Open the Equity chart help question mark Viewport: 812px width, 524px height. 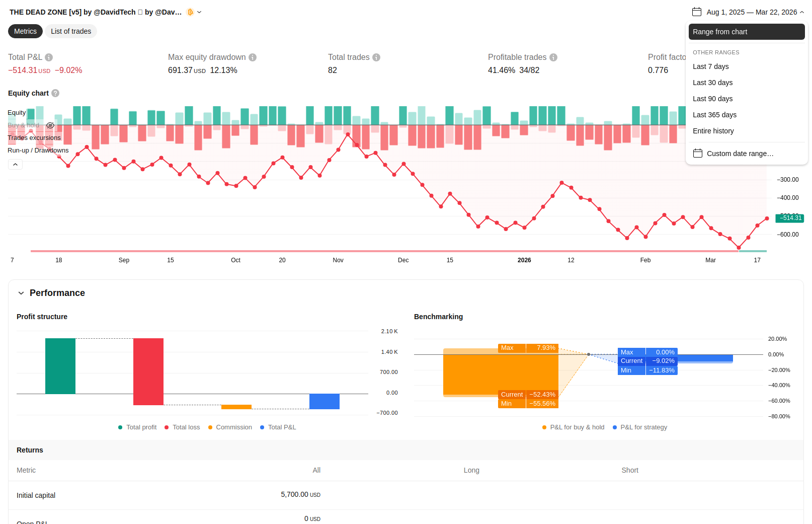(55, 93)
